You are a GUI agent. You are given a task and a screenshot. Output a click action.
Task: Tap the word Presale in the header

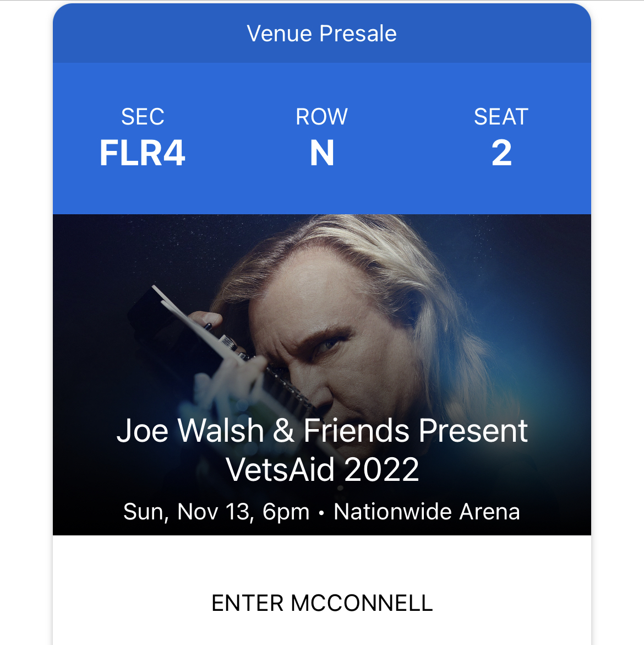tap(358, 33)
